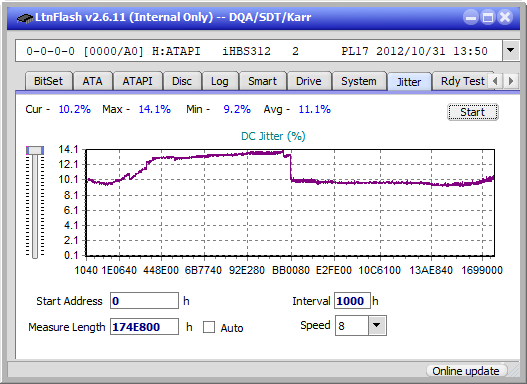Open the drive selection dropdown
The image size is (527, 384).
click(511, 51)
